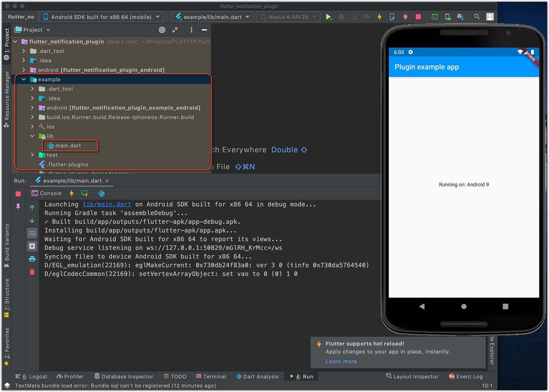The width and height of the screenshot is (549, 392).
Task: Trigger Flutter Hot Reload from the toolbar
Action: (379, 17)
